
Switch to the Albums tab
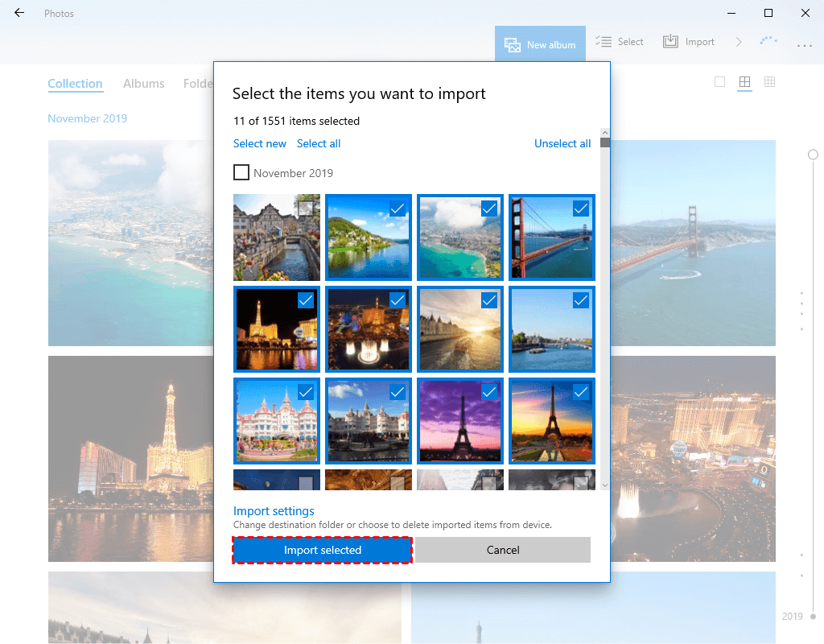(143, 83)
